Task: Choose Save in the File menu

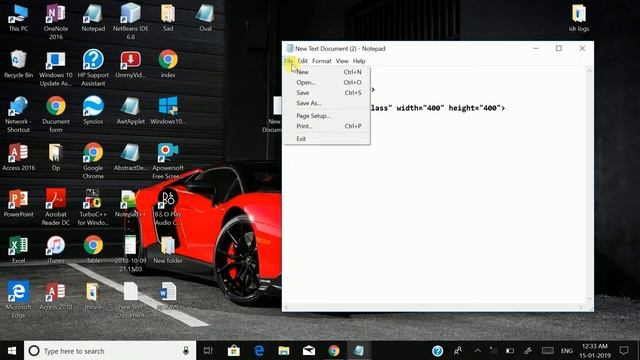Action: pos(327,93)
